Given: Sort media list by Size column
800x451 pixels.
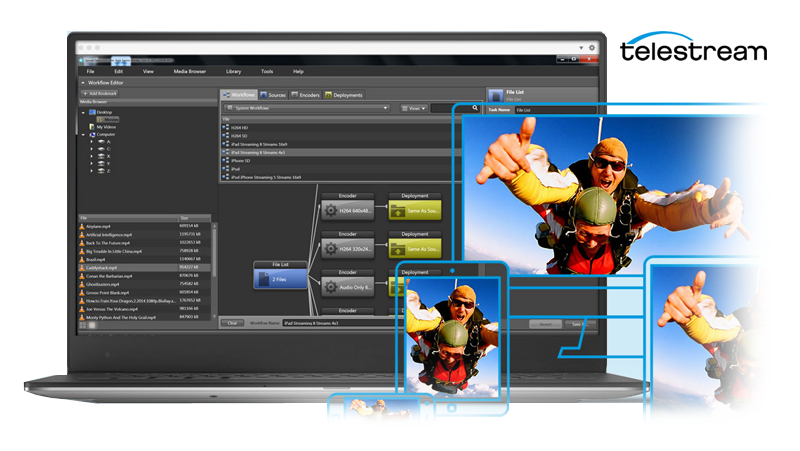Looking at the screenshot, I should (x=194, y=218).
